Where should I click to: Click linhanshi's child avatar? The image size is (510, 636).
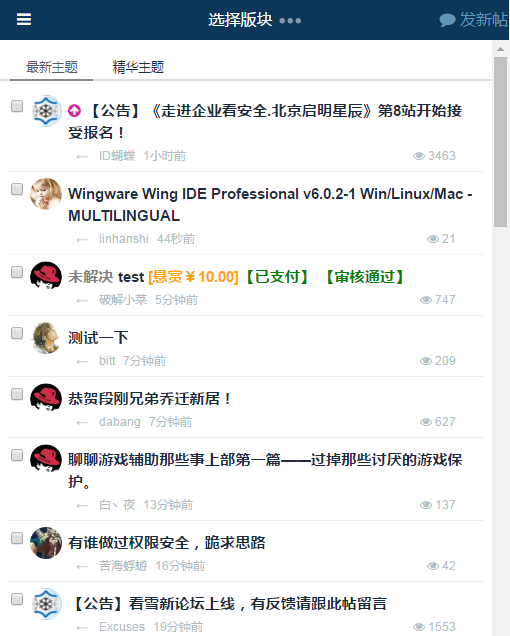coord(46,194)
